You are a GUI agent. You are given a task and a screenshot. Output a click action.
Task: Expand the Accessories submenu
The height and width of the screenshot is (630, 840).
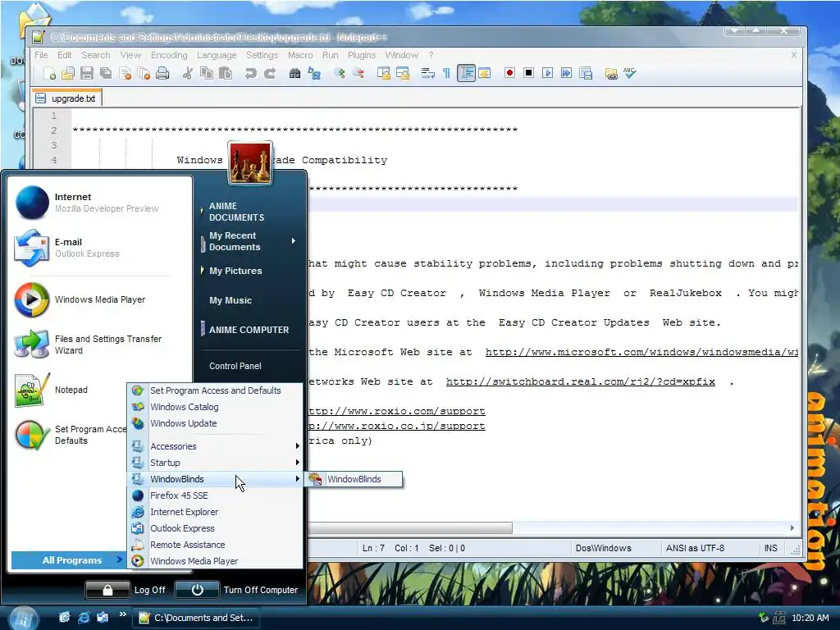click(216, 446)
